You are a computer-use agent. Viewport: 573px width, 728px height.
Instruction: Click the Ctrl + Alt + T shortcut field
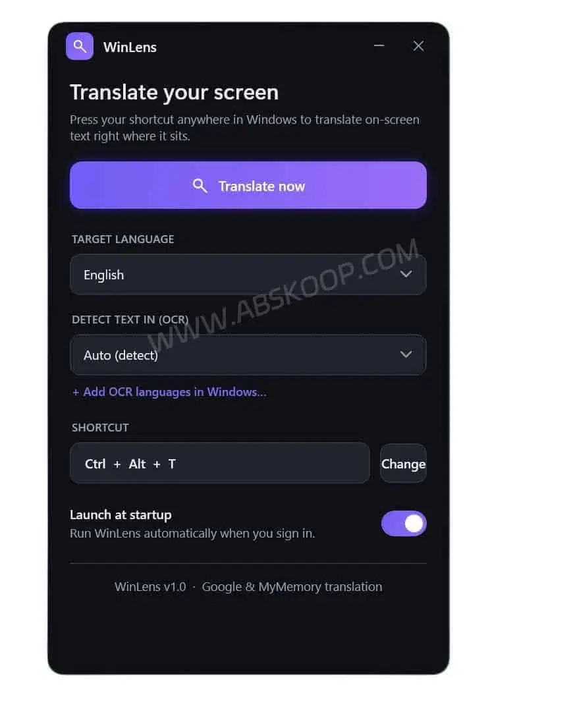pos(220,463)
